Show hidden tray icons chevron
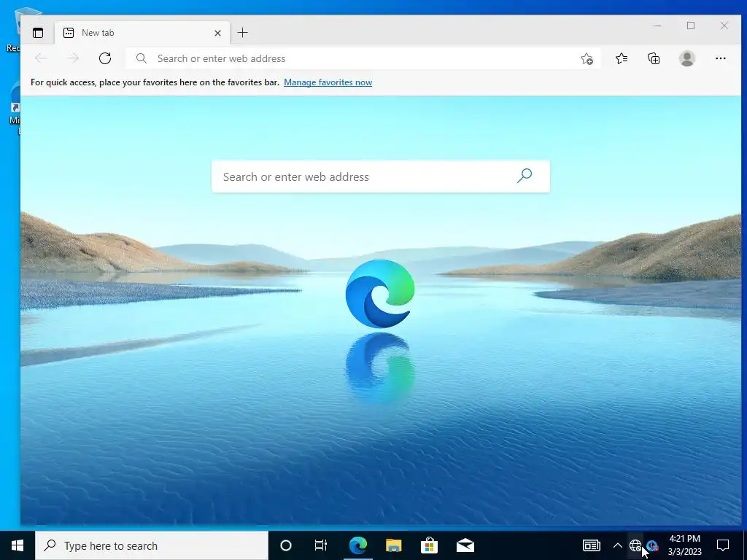Viewport: 747px width, 560px height. click(x=617, y=545)
